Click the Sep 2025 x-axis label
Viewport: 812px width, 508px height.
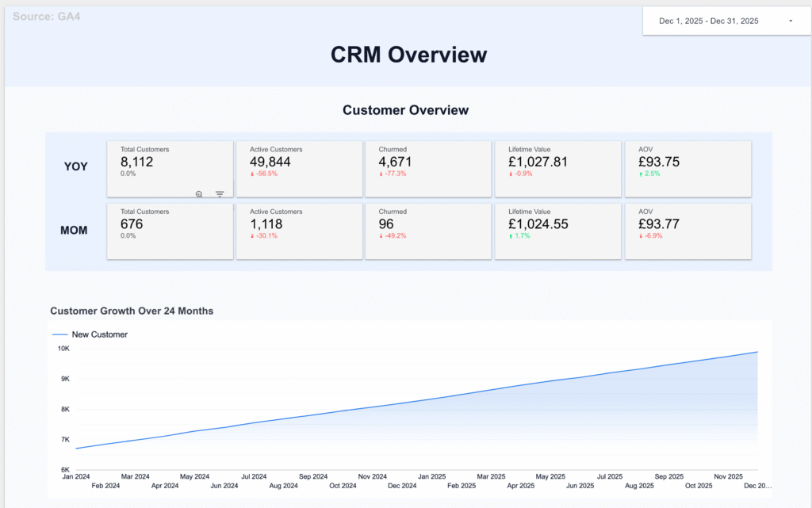click(x=669, y=476)
